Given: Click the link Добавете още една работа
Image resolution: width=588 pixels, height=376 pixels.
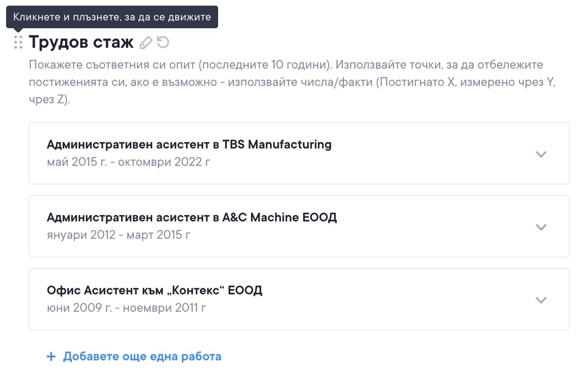Looking at the screenshot, I should point(142,357).
